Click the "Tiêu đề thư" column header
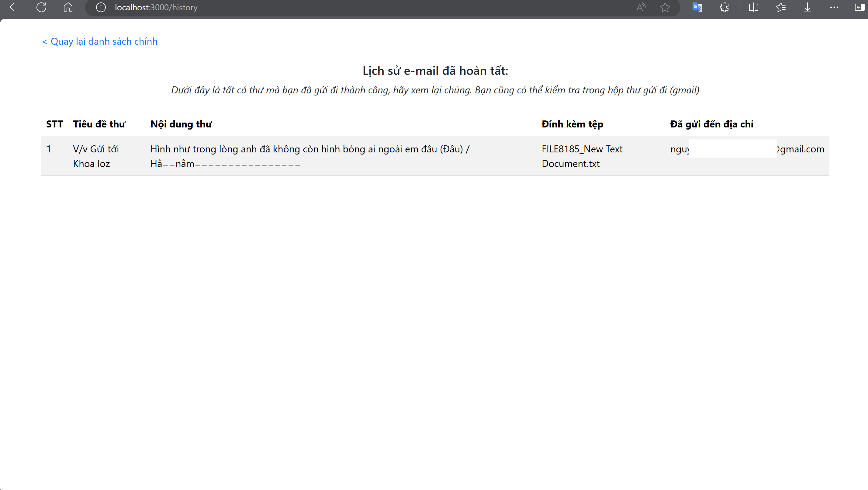This screenshot has width=868, height=490. tap(99, 124)
